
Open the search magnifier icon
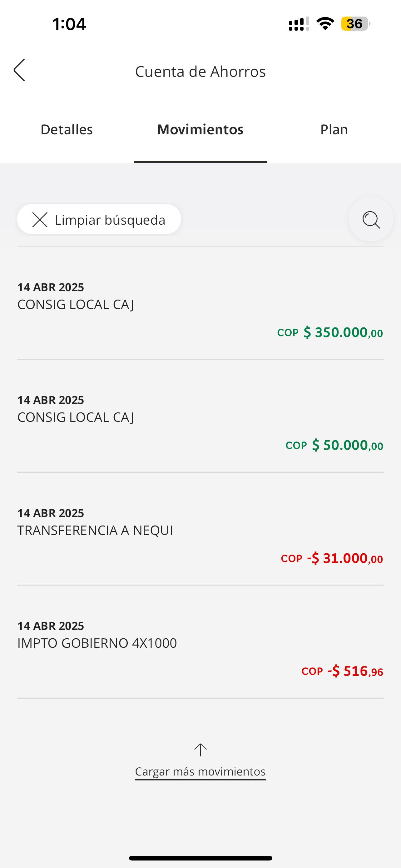click(371, 219)
